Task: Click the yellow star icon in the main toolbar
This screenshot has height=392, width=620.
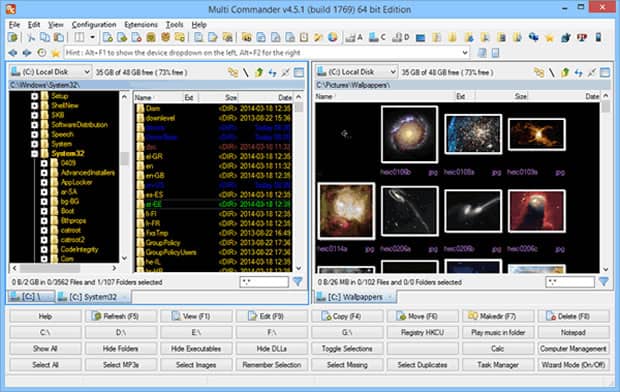Action: tap(549, 38)
